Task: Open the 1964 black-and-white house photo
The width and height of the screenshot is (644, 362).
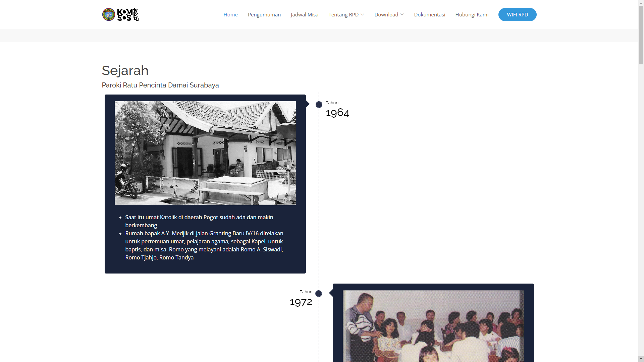Action: click(x=205, y=153)
